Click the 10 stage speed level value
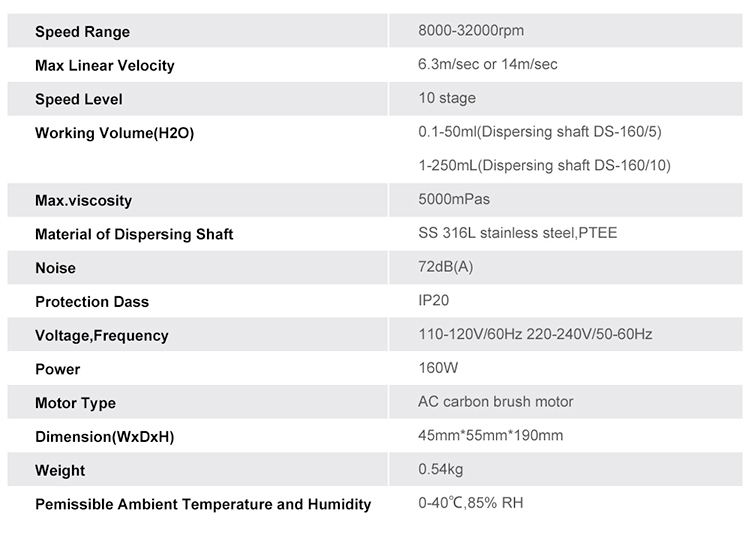Image resolution: width=750 pixels, height=558 pixels. coord(447,98)
